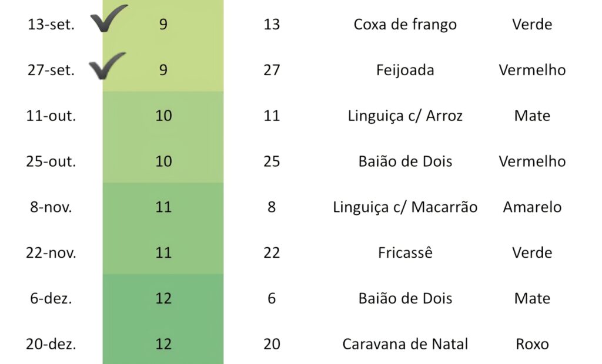Screen dimensions: 602x364
Task: Click the checkmark beside 27-set.
Action: click(108, 65)
